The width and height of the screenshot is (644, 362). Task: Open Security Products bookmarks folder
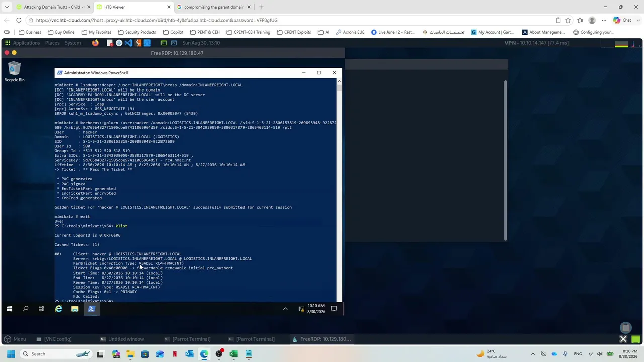[137, 32]
